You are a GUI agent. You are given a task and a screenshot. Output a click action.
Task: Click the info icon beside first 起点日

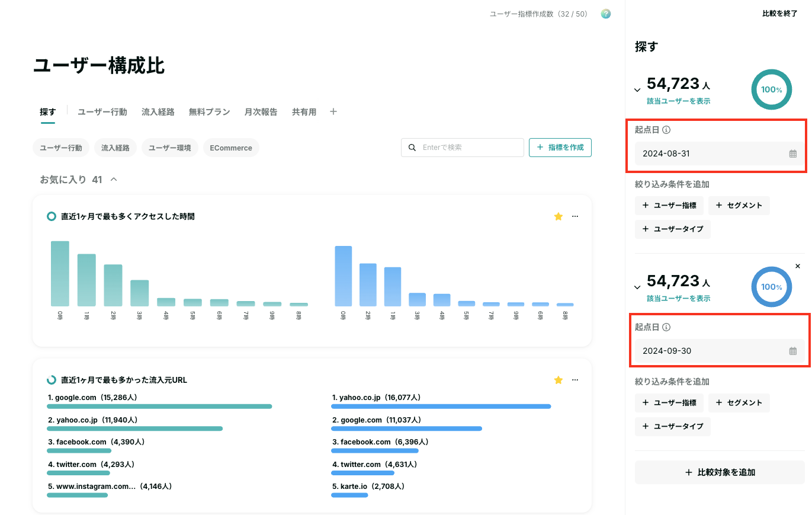click(x=666, y=130)
